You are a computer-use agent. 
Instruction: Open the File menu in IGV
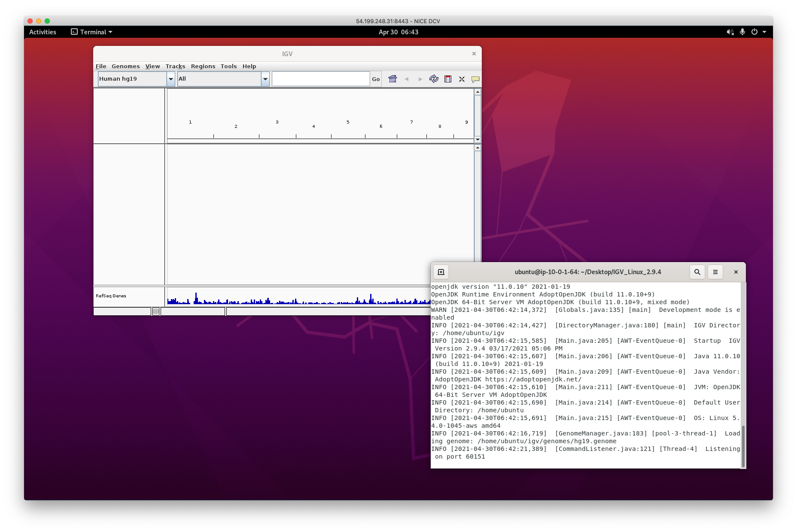(x=101, y=66)
